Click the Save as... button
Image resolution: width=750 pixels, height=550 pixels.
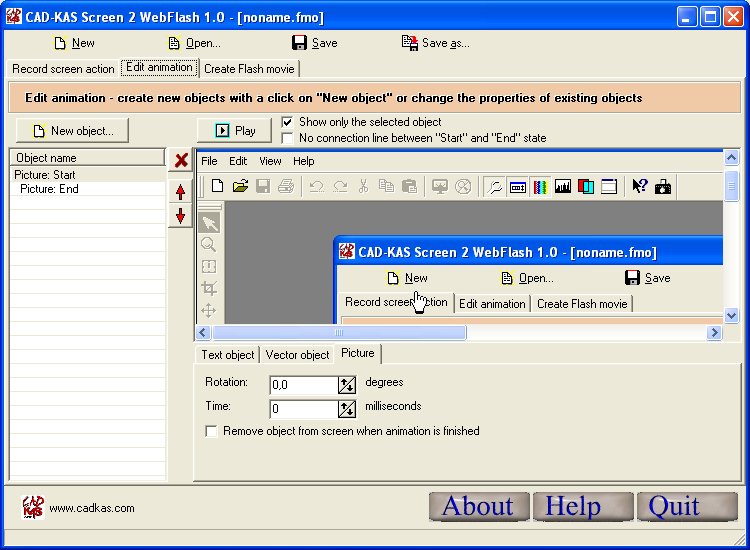click(x=436, y=43)
